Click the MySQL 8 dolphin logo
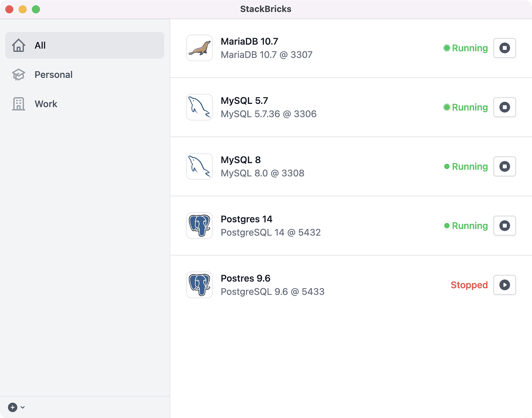Viewport: 532px width, 418px height. (x=199, y=166)
